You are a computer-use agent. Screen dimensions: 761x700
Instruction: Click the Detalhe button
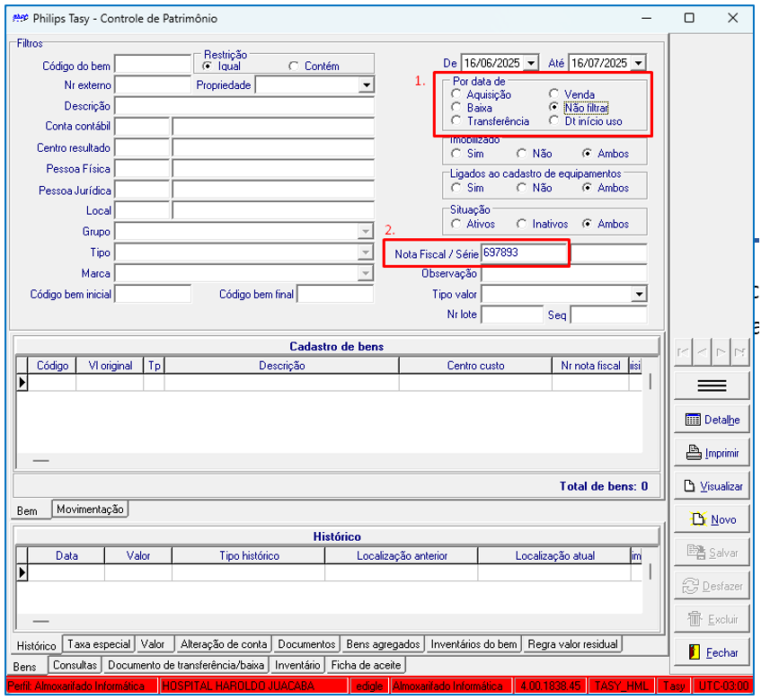pos(712,420)
